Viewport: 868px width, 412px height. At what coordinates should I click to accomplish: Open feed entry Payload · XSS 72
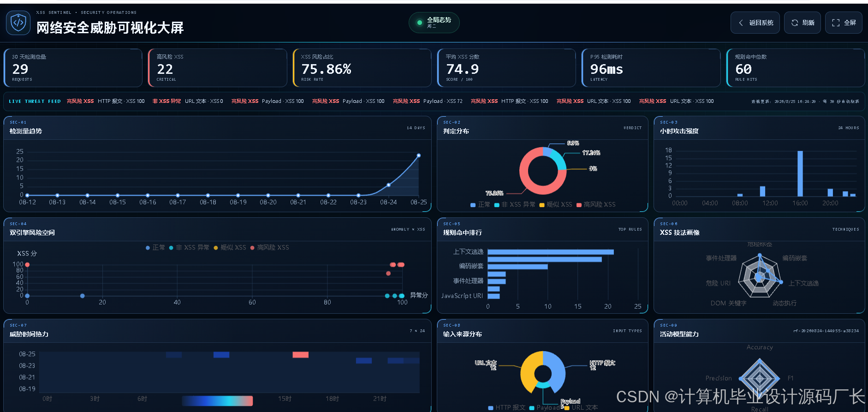click(x=428, y=101)
